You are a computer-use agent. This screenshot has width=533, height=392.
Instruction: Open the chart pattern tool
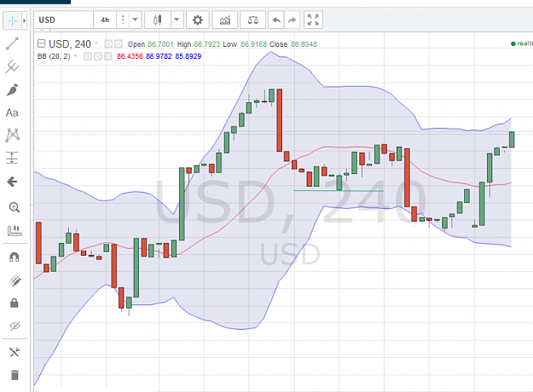coord(13,135)
